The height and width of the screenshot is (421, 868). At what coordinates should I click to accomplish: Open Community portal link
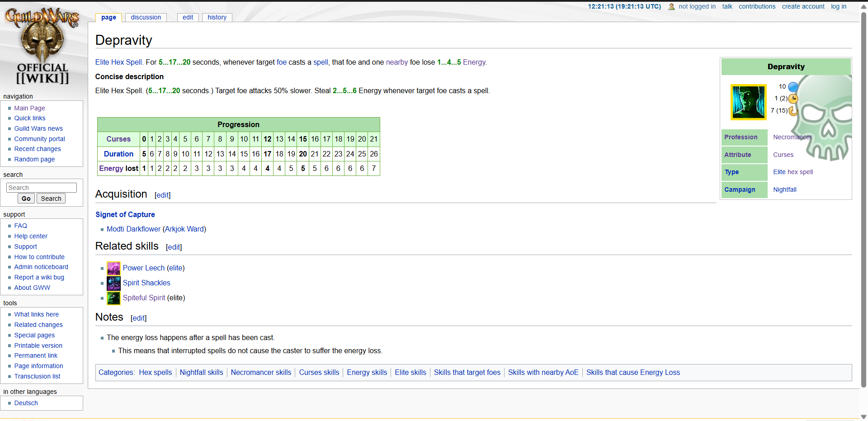[39, 139]
